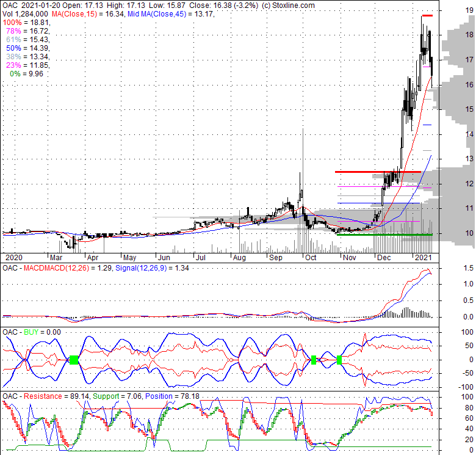Click the tall volume spike in late September
The image size is (476, 455).
(303, 191)
